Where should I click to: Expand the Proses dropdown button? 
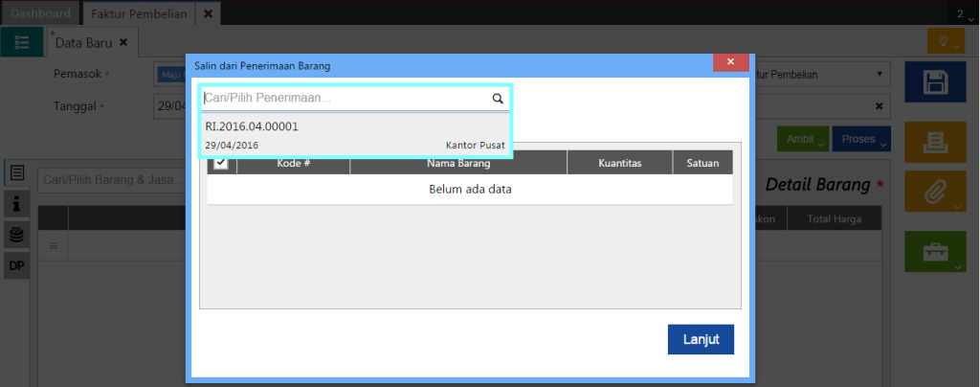tap(861, 140)
